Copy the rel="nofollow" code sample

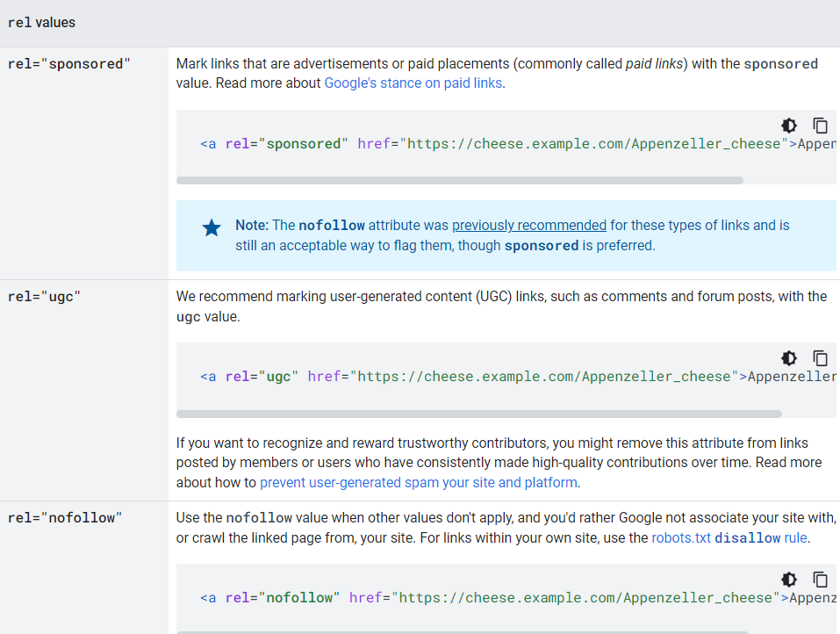820,580
